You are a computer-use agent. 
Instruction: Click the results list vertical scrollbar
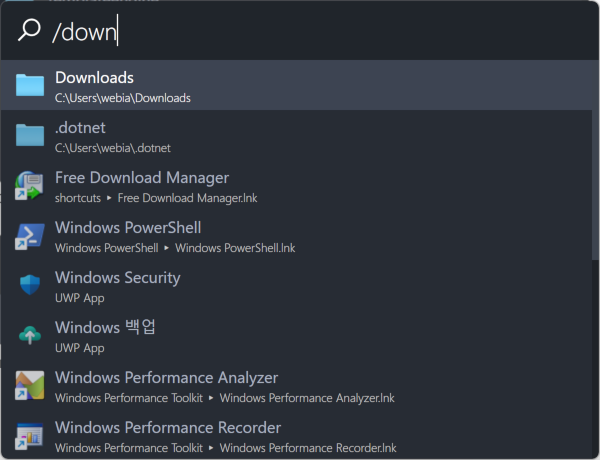pos(595,161)
